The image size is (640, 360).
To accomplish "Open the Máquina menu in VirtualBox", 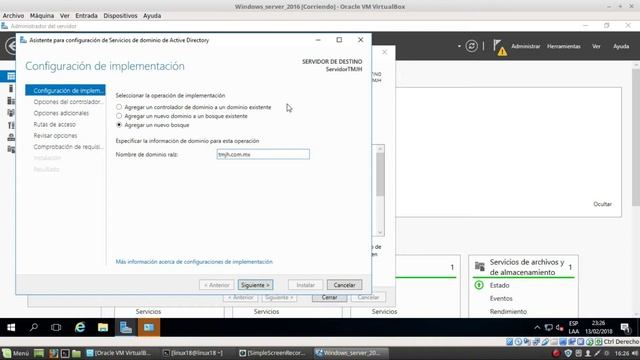I will (42, 16).
